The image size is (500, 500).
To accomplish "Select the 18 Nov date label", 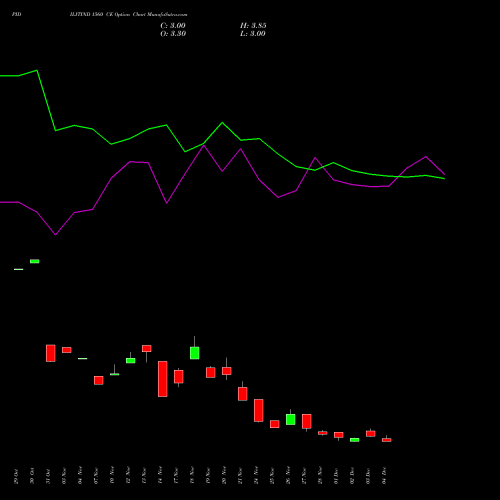I will coord(192,476).
